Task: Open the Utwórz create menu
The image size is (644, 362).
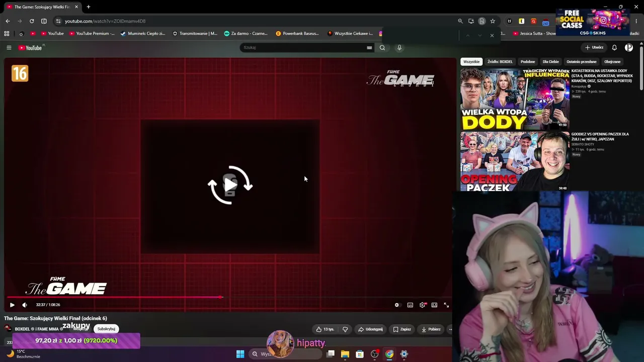Action: coord(594,48)
